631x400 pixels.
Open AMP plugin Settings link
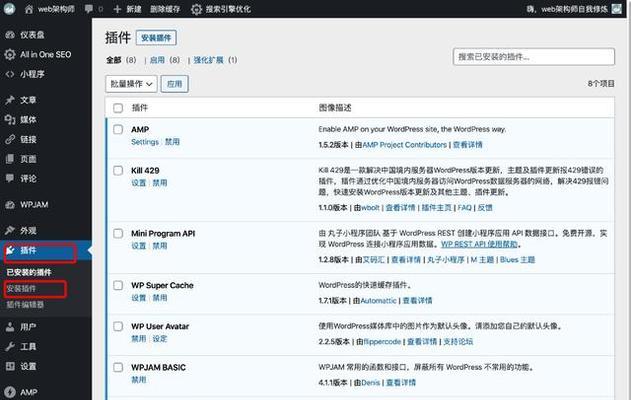pyautogui.click(x=145, y=142)
